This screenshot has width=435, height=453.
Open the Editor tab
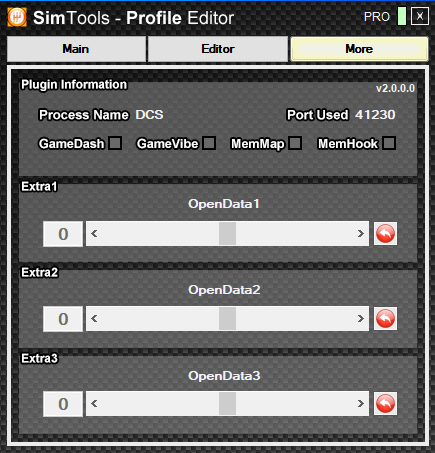218,49
